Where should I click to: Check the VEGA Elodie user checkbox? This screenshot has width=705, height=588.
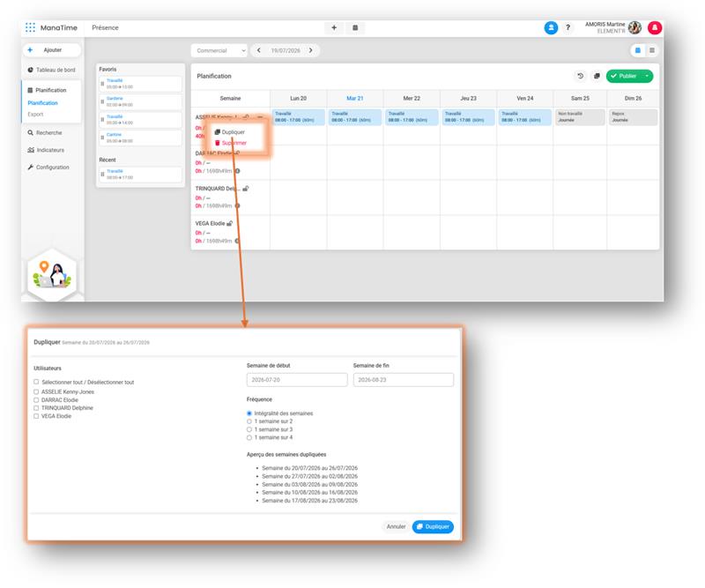pyautogui.click(x=36, y=416)
